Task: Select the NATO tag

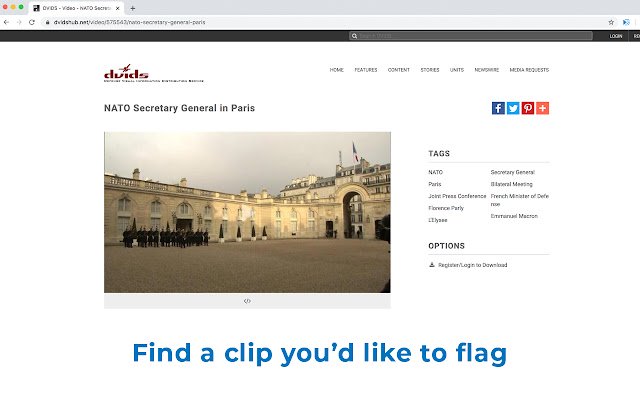Action: click(x=436, y=172)
